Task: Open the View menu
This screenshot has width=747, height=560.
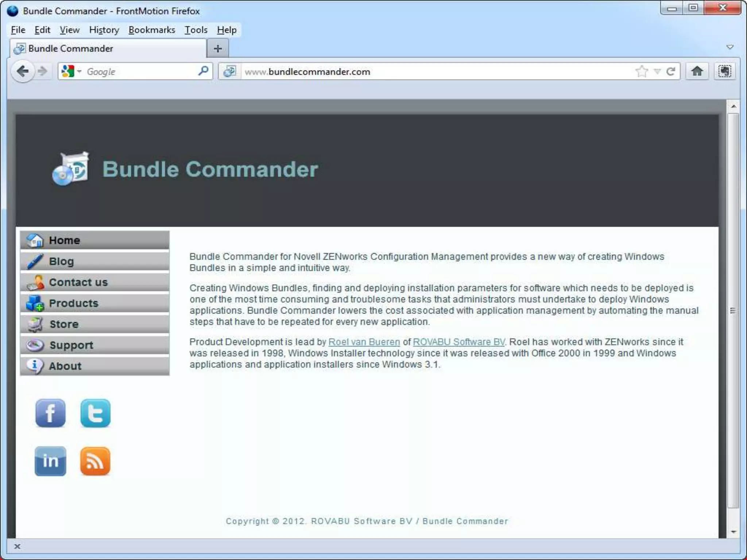Action: [69, 30]
